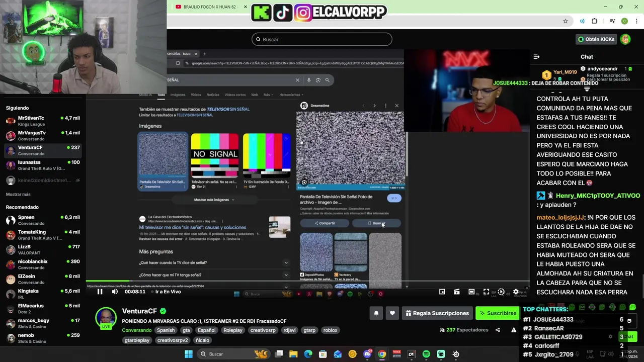Viewport: 644px width, 362px height.
Task: Follow VenturaCF with the heart icon
Action: [392, 313]
